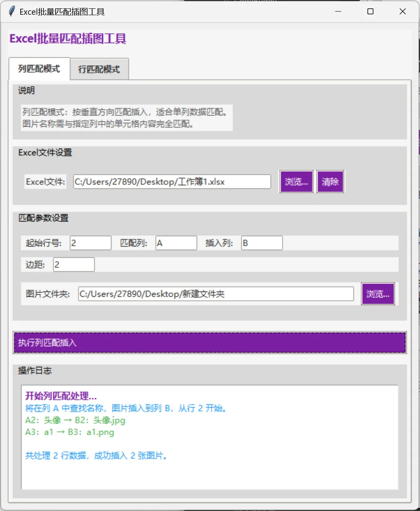Click the 图片文件夹 path field
Viewport: 420px width, 511px height.
216,294
